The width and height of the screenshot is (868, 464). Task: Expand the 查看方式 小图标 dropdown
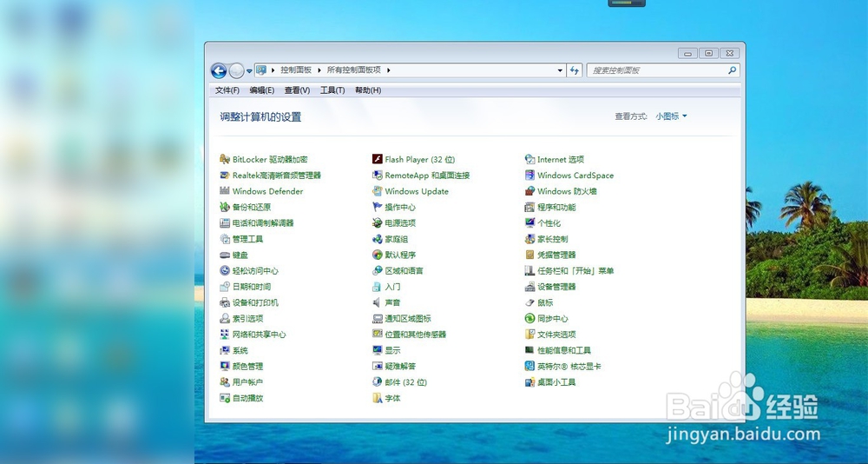[671, 116]
